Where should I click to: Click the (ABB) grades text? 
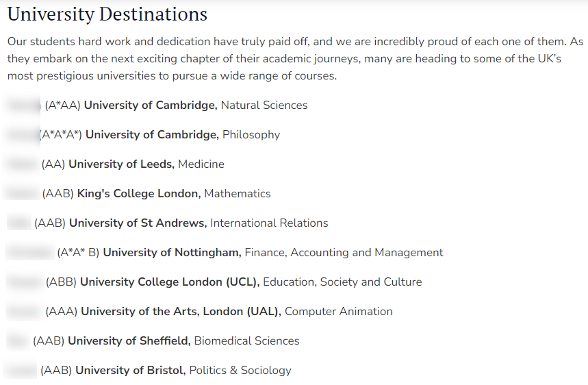tap(61, 282)
